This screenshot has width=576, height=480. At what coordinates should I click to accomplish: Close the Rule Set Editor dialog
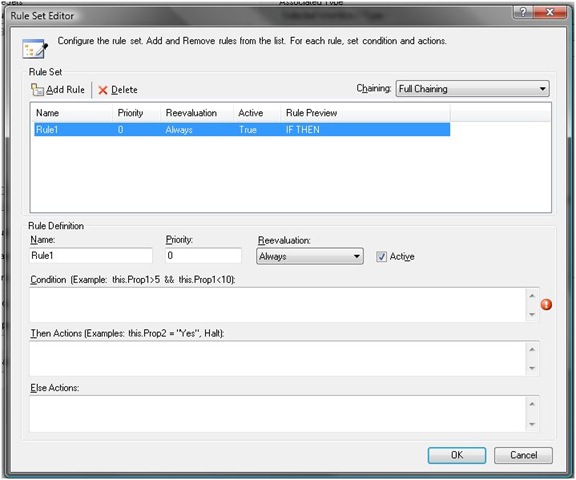[x=550, y=12]
